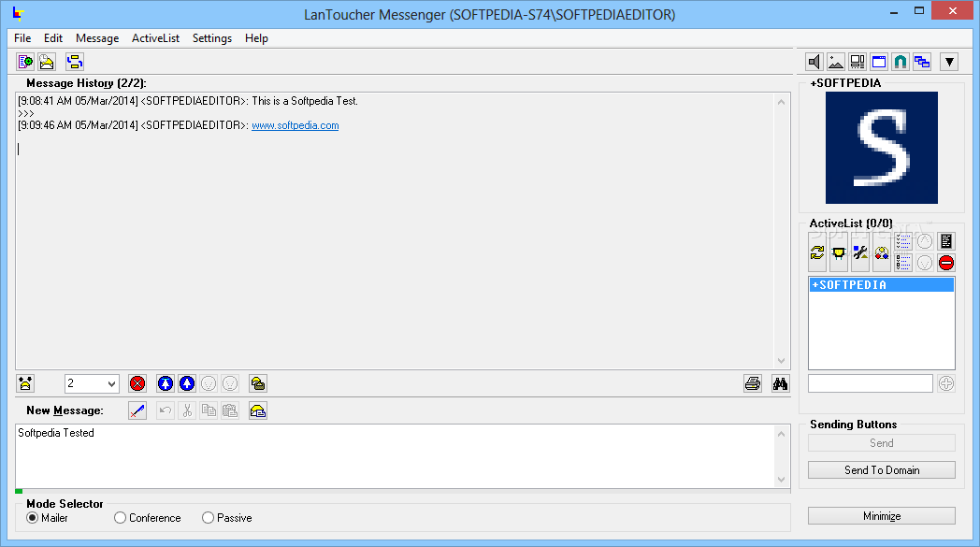This screenshot has height=547, width=980.
Task: Click the colored circles group ActiveList icon
Action: click(x=882, y=252)
